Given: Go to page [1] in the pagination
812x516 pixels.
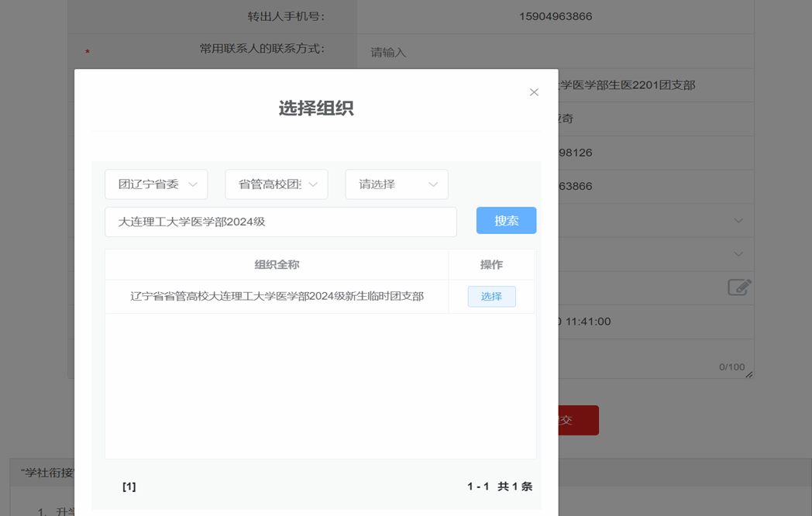Looking at the screenshot, I should coord(129,487).
